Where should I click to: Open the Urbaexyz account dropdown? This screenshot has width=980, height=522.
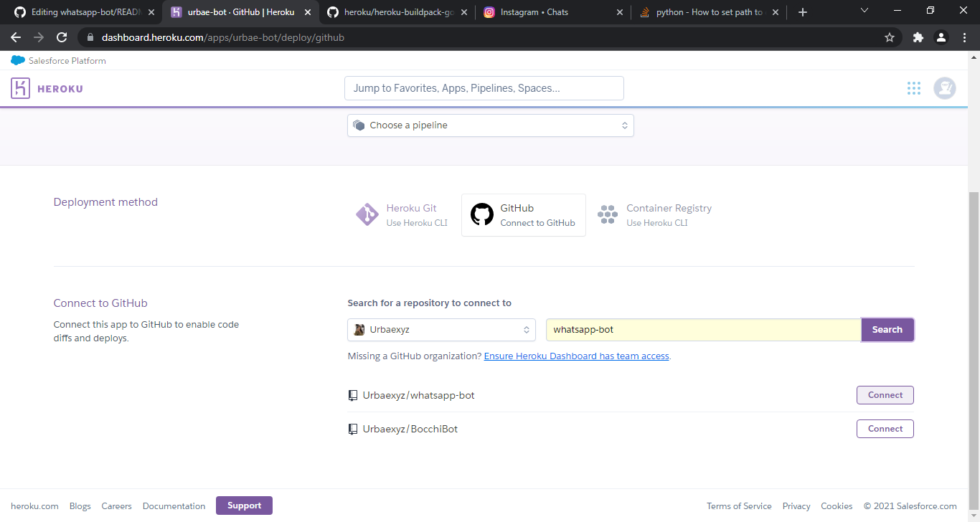pyautogui.click(x=441, y=330)
